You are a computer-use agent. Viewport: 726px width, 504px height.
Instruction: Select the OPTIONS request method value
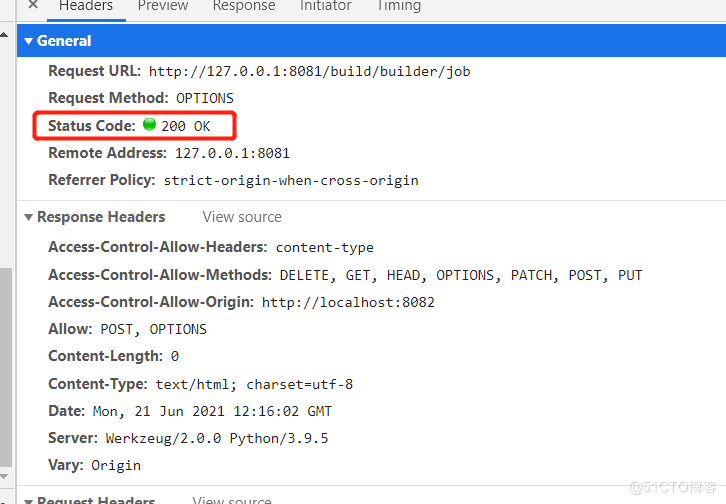pos(205,99)
